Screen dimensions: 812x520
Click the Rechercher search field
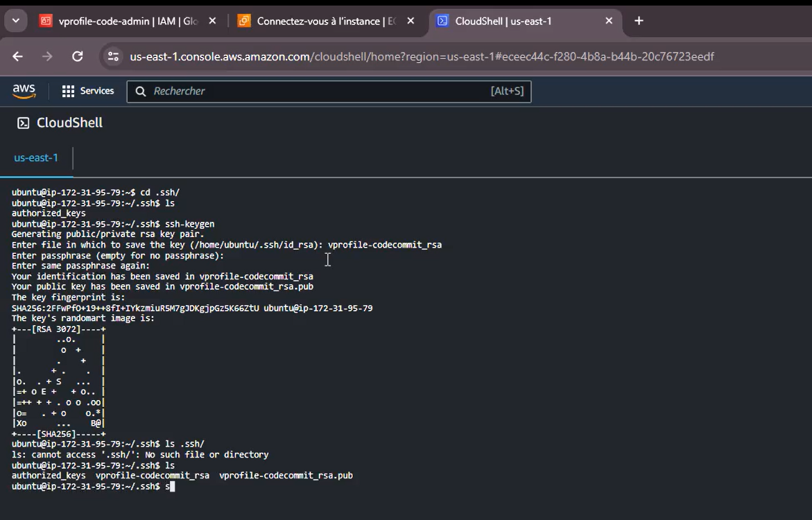(329, 91)
